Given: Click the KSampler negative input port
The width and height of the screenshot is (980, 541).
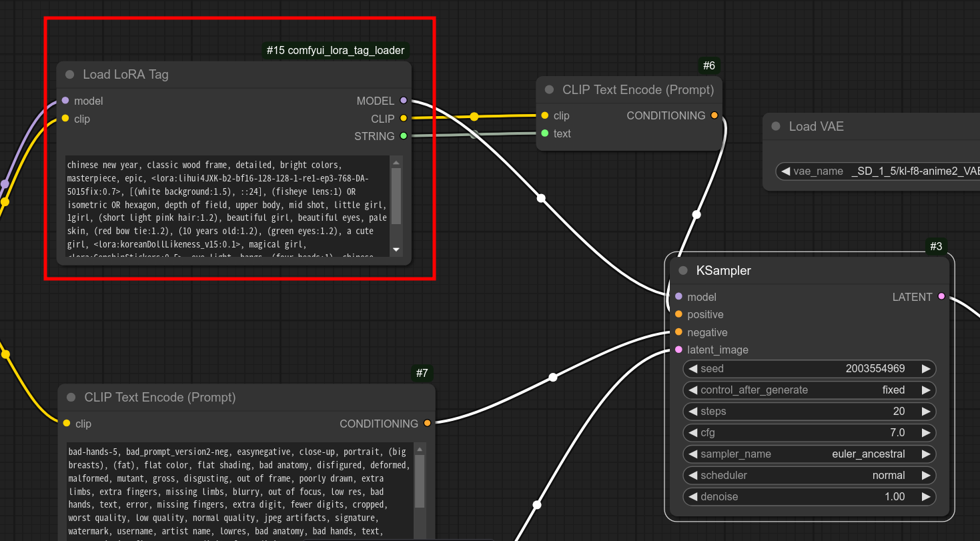Looking at the screenshot, I should tap(678, 332).
